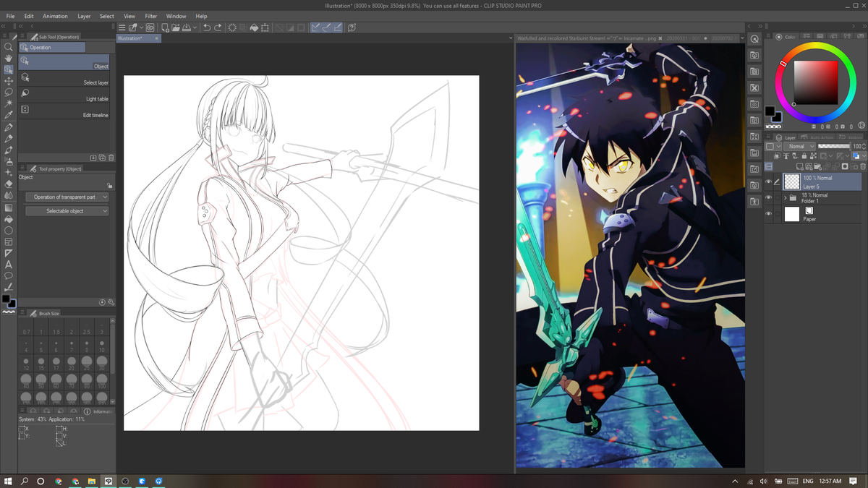868x488 pixels.
Task: Select the Lasso selection tool
Action: point(9,92)
